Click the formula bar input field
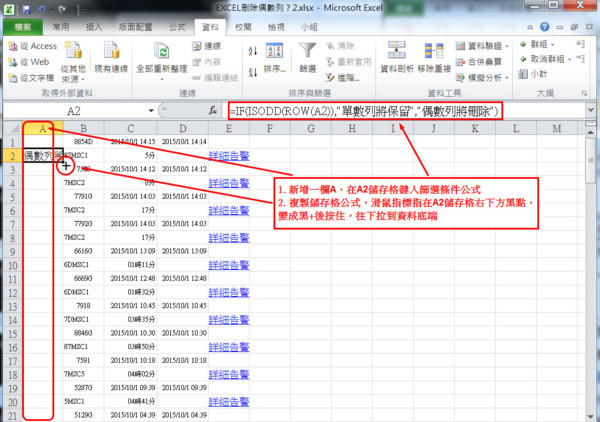The height and width of the screenshot is (422, 600). coord(406,111)
